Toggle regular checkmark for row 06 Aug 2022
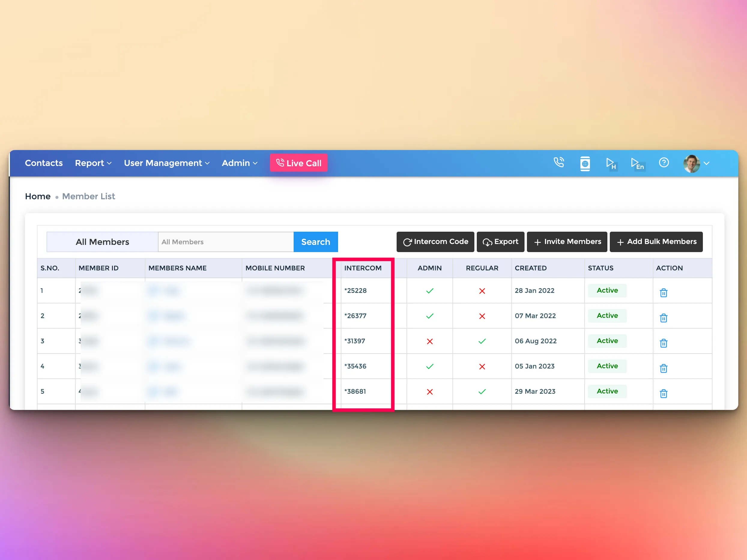The height and width of the screenshot is (560, 747). pyautogui.click(x=482, y=341)
